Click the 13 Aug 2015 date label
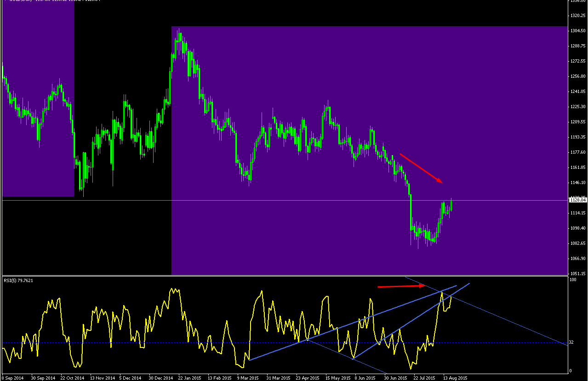588x381 pixels. (x=455, y=378)
